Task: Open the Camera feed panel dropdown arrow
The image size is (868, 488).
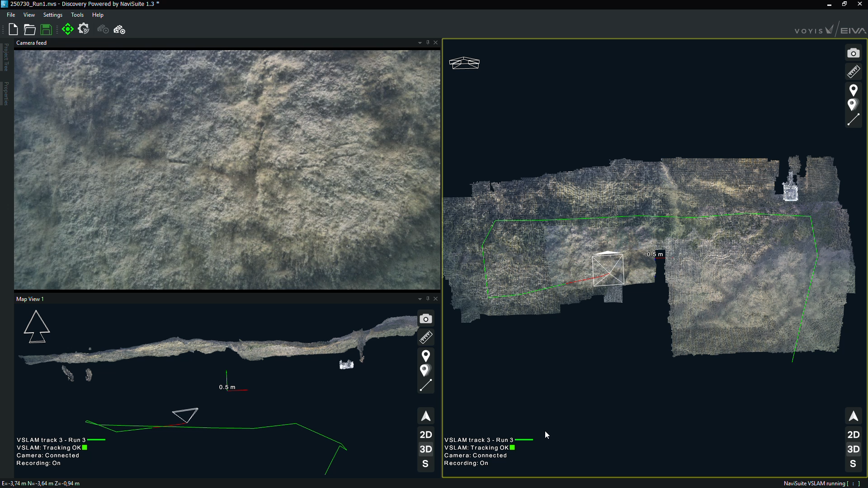Action: point(420,43)
